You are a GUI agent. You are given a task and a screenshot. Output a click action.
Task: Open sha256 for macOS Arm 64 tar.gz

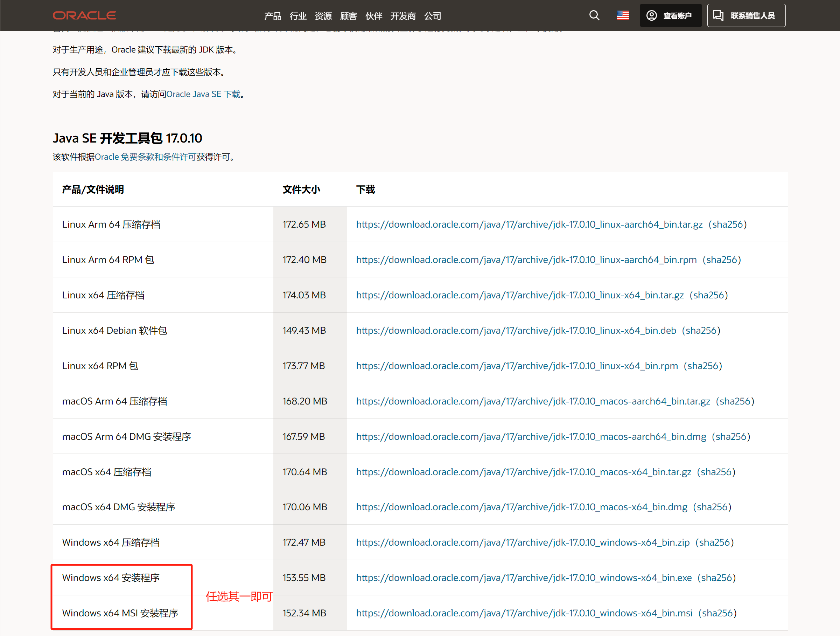coord(735,401)
